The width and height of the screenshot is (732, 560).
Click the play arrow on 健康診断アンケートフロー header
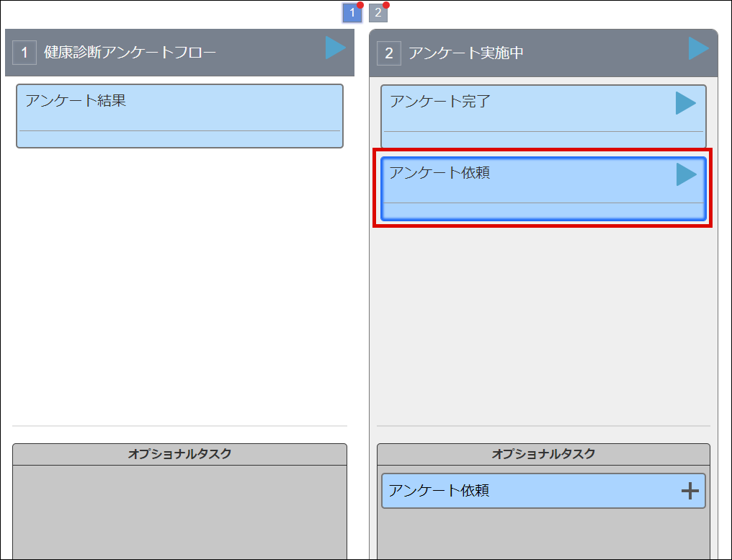[335, 48]
